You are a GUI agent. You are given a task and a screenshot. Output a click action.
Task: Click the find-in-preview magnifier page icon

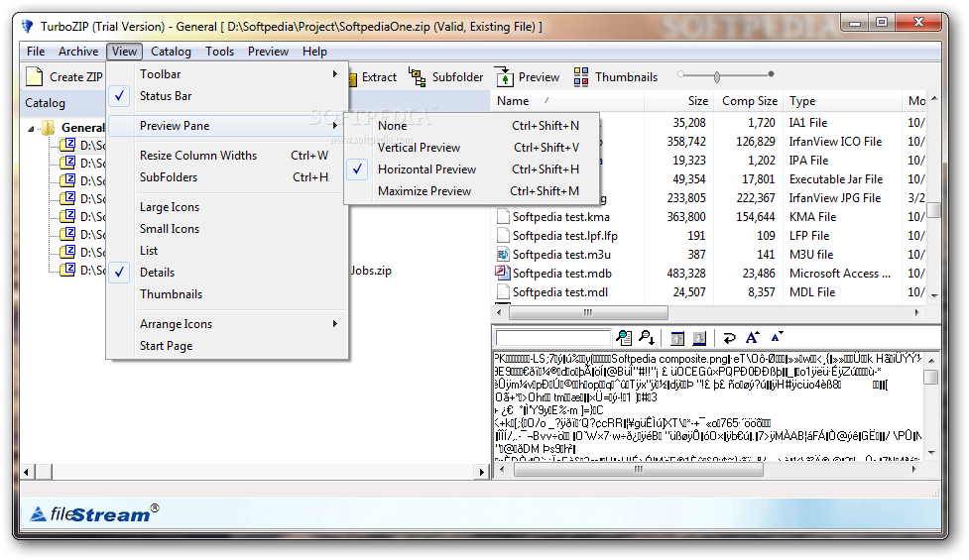[624, 338]
